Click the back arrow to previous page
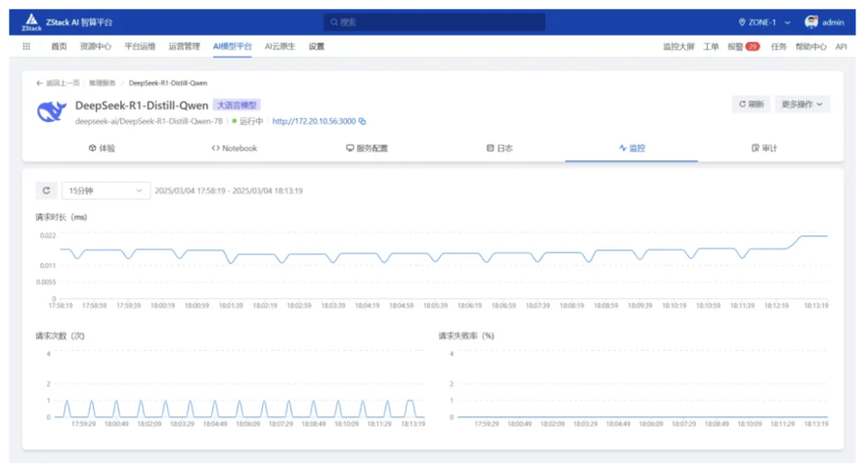Image resolution: width=868 pixels, height=473 pixels. [40, 84]
